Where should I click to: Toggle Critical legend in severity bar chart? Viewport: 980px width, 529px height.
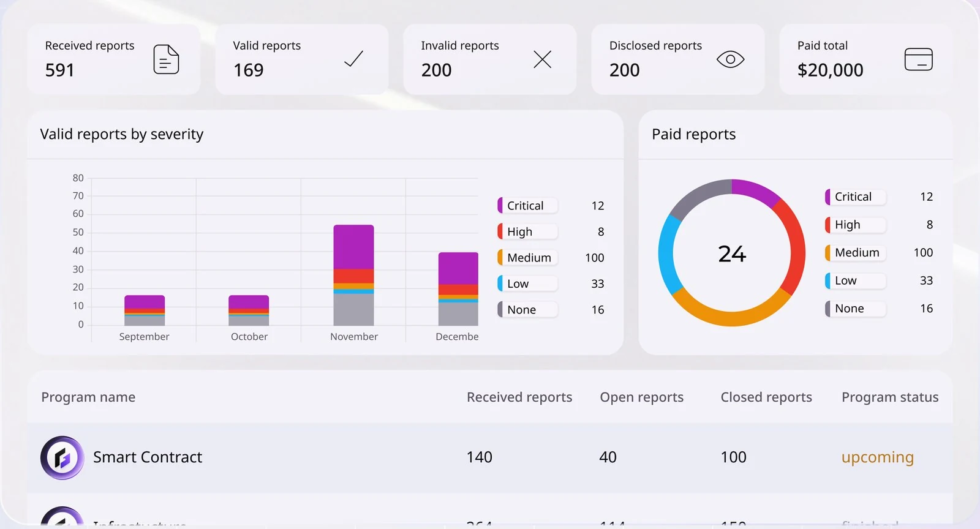527,206
